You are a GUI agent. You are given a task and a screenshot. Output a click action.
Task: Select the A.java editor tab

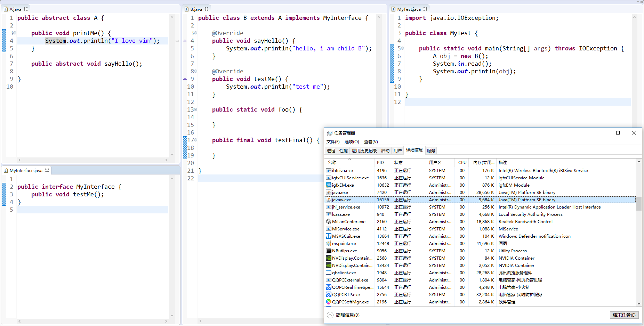[x=15, y=9]
